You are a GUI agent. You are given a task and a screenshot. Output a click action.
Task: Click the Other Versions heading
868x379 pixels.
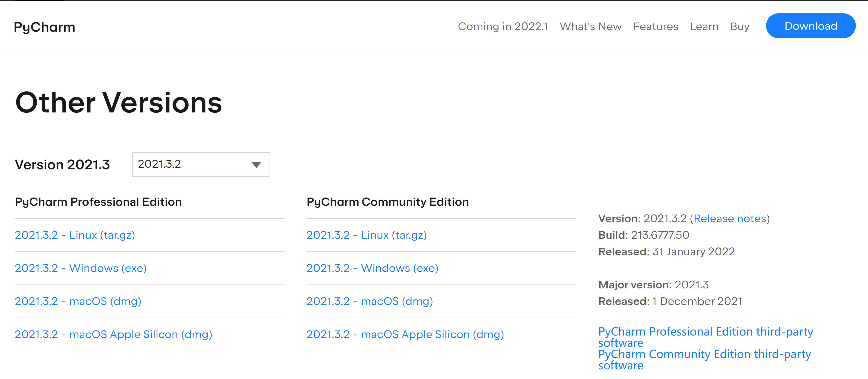pyautogui.click(x=119, y=102)
